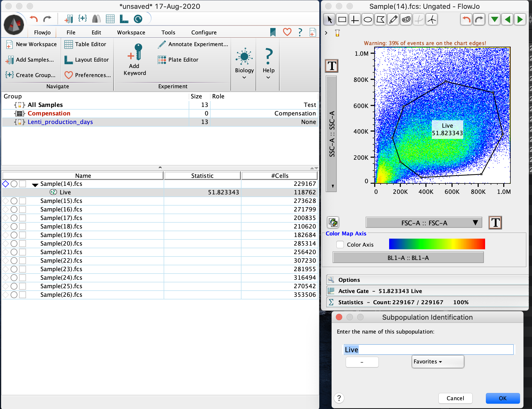Select the circle toggle beside Sample(20).fcs
The image size is (532, 409).
[x=14, y=243]
